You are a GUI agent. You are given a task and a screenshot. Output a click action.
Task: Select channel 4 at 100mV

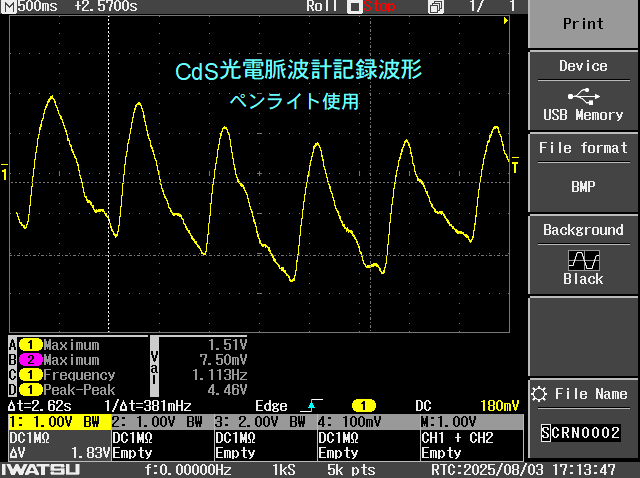pyautogui.click(x=367, y=422)
